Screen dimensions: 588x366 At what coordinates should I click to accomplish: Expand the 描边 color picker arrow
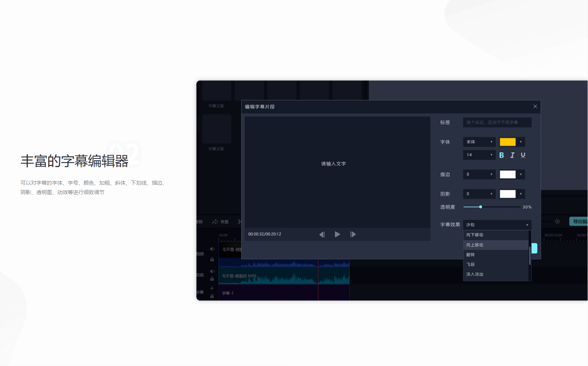pos(521,174)
